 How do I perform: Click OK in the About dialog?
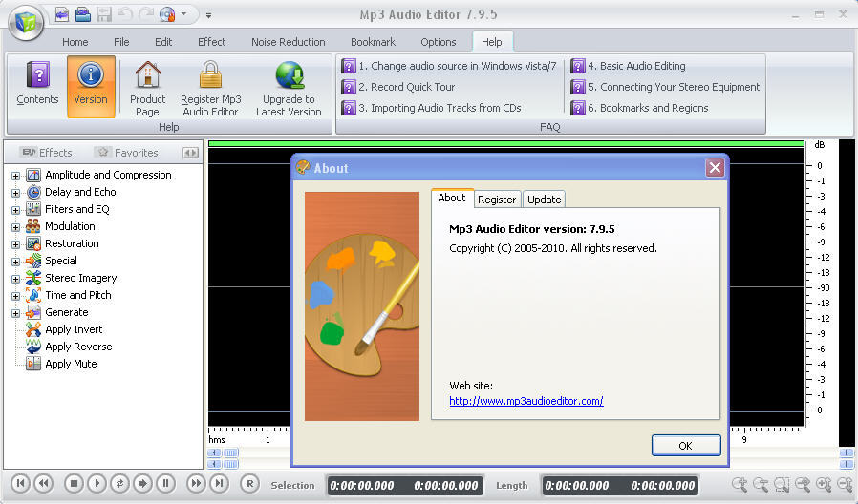[686, 446]
